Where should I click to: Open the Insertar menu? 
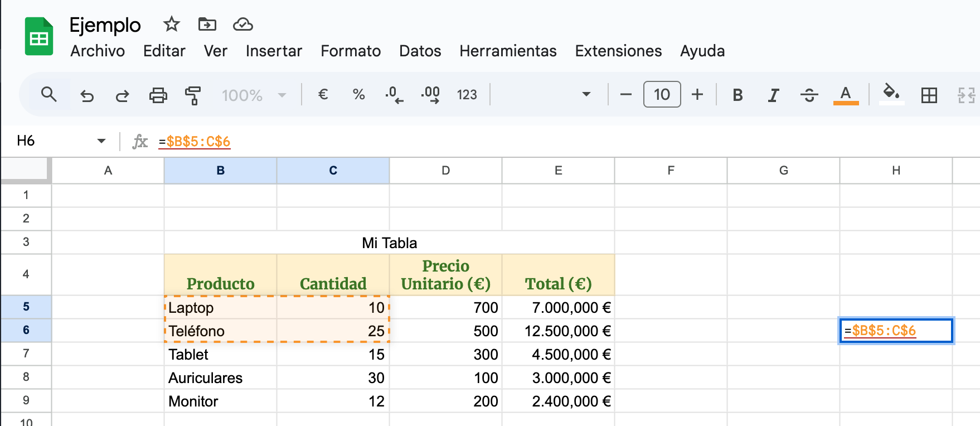click(x=274, y=51)
